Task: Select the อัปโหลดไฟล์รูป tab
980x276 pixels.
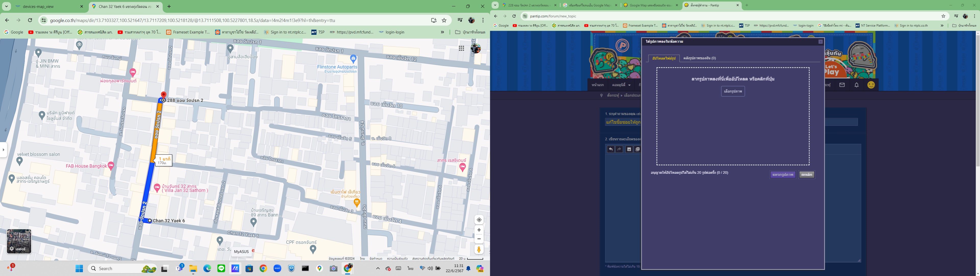Action: click(x=664, y=58)
